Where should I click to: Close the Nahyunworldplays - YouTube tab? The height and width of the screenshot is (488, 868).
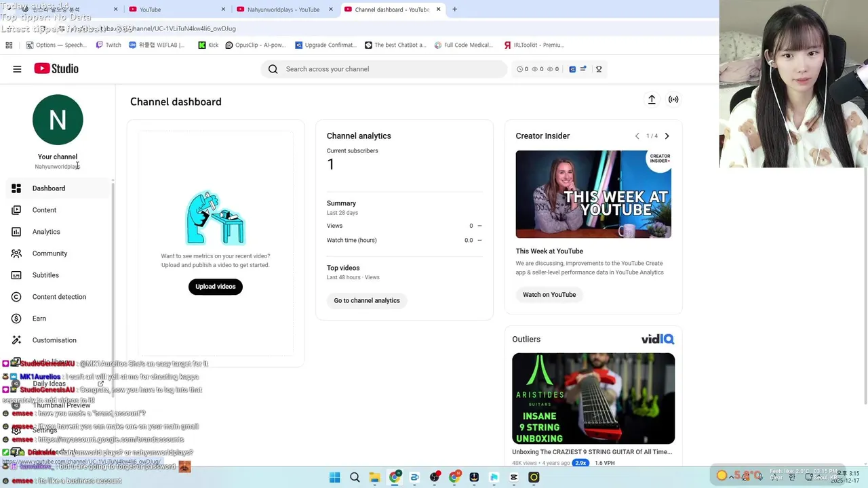click(331, 9)
